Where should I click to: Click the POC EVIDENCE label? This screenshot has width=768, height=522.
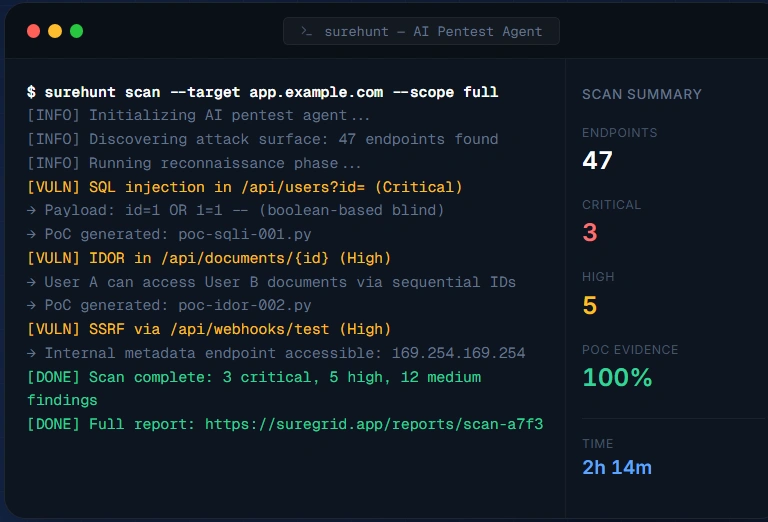[630, 350]
